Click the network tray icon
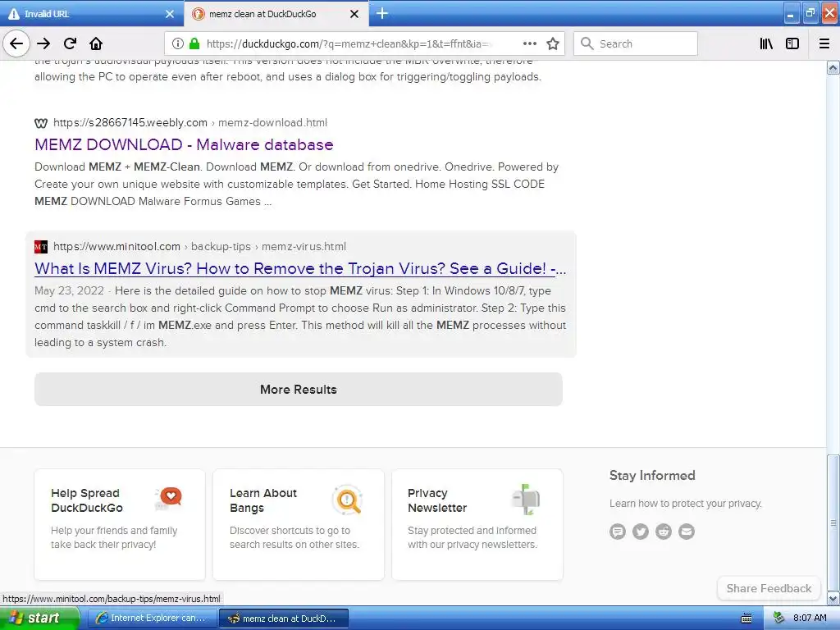Image resolution: width=840 pixels, height=630 pixels. pyautogui.click(x=779, y=619)
